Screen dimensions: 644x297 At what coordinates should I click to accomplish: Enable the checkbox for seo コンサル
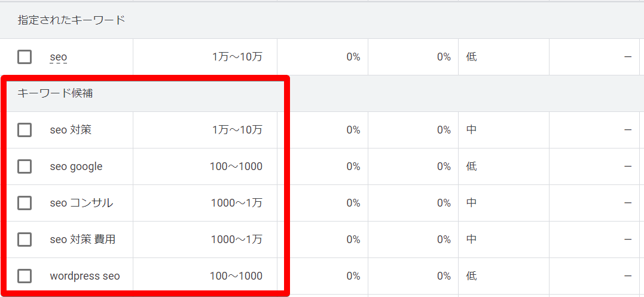click(x=25, y=203)
